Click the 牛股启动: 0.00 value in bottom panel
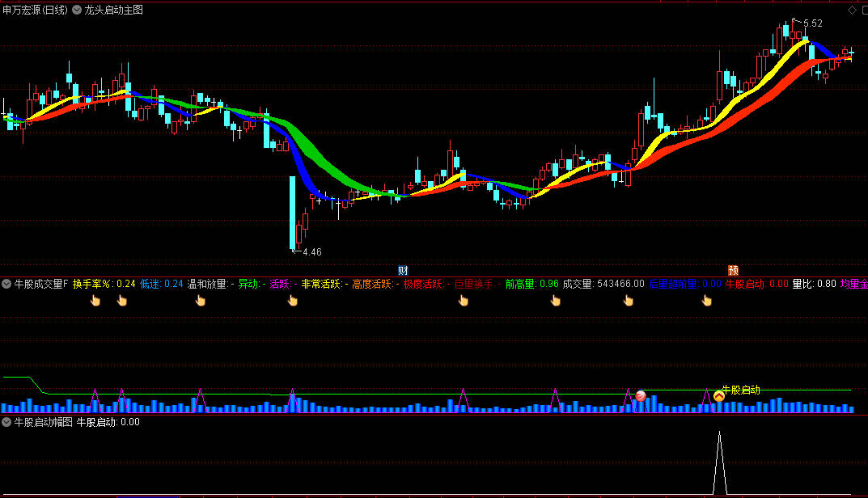The height and width of the screenshot is (498, 868). (108, 422)
